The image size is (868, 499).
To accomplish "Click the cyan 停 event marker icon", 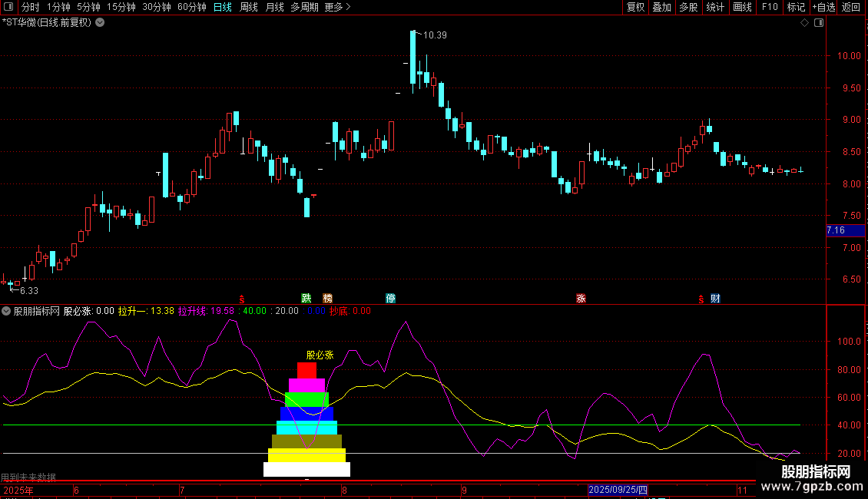I will pyautogui.click(x=391, y=299).
